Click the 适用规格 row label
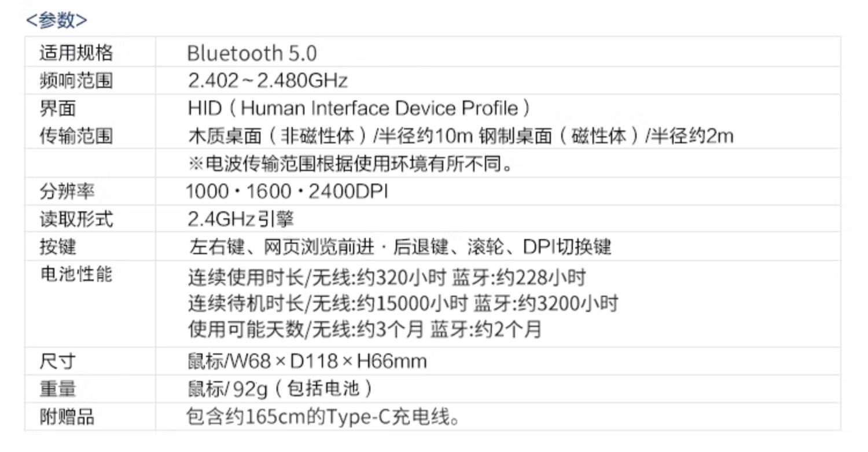The width and height of the screenshot is (868, 452). coord(76,53)
